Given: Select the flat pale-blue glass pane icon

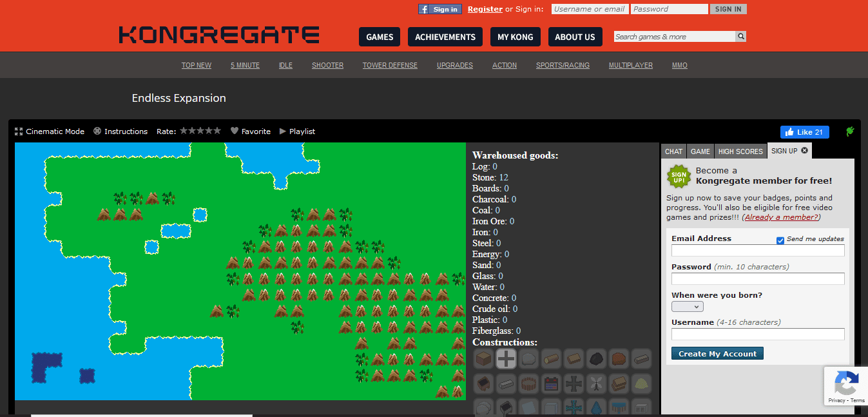Looking at the screenshot, I should [x=528, y=407].
